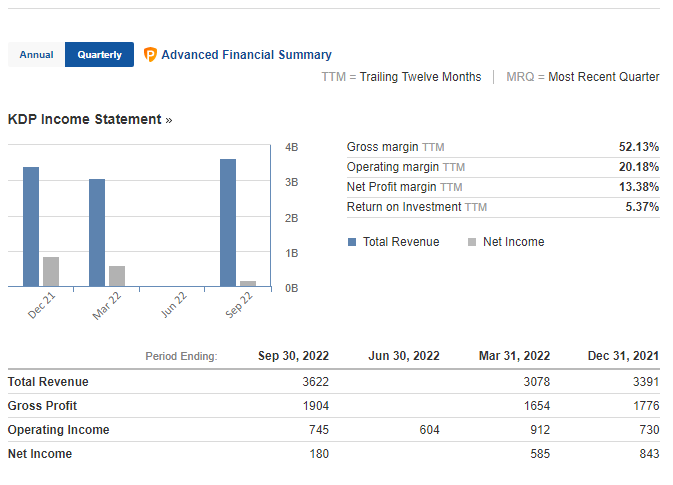The width and height of the screenshot is (673, 485).
Task: Click the Net Income legend swatch
Action: [472, 242]
